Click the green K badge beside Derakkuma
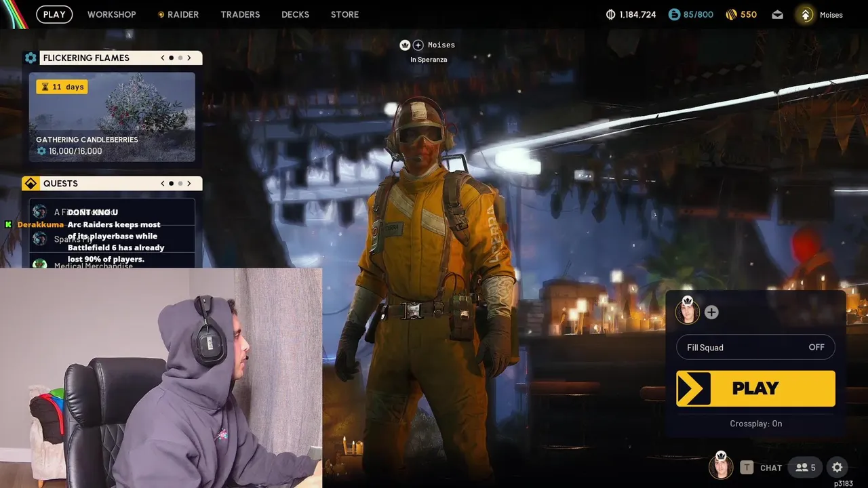This screenshot has width=868, height=488. 9,224
